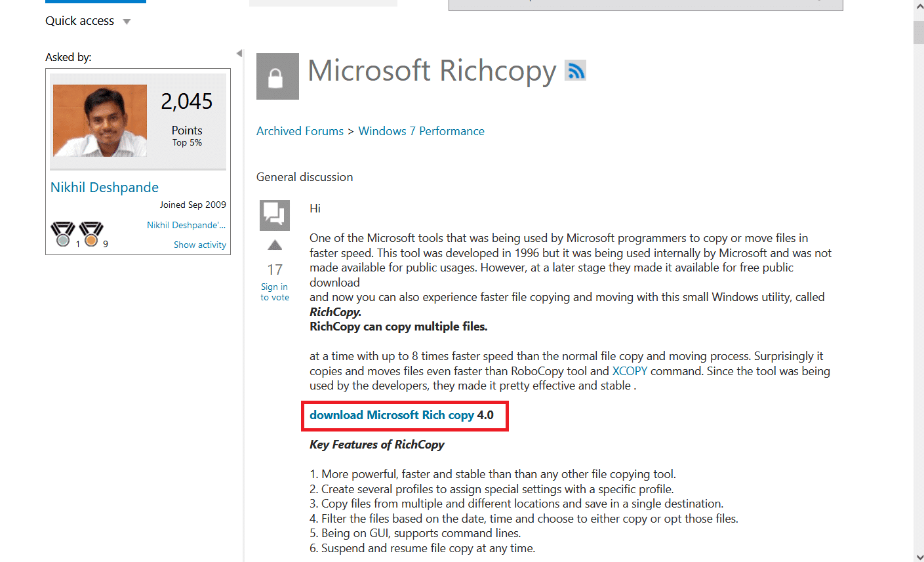The width and height of the screenshot is (924, 562).
Task: Open Show activity for this user
Action: coord(199,244)
